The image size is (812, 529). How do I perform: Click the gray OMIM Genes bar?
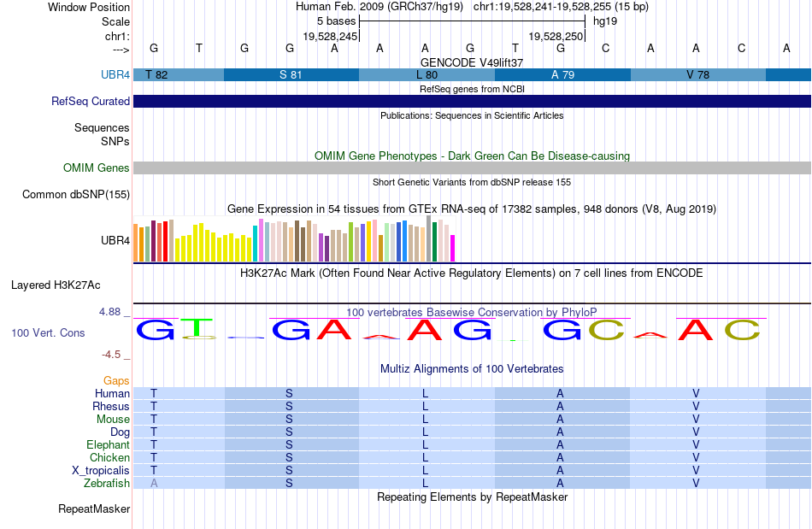pos(472,168)
